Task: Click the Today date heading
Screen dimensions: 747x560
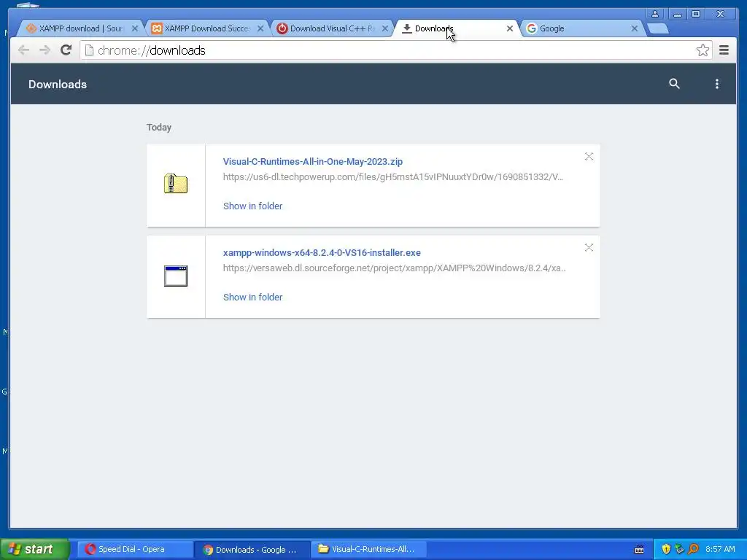Action: (x=158, y=127)
